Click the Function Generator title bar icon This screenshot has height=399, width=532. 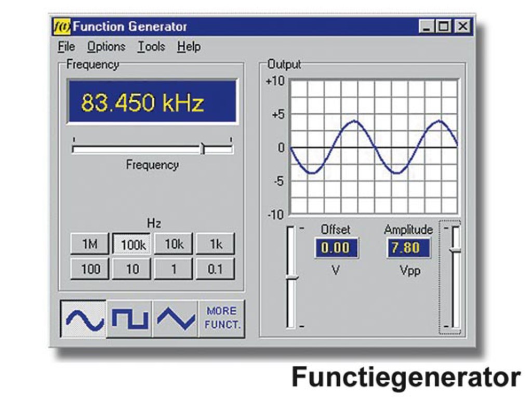point(62,26)
